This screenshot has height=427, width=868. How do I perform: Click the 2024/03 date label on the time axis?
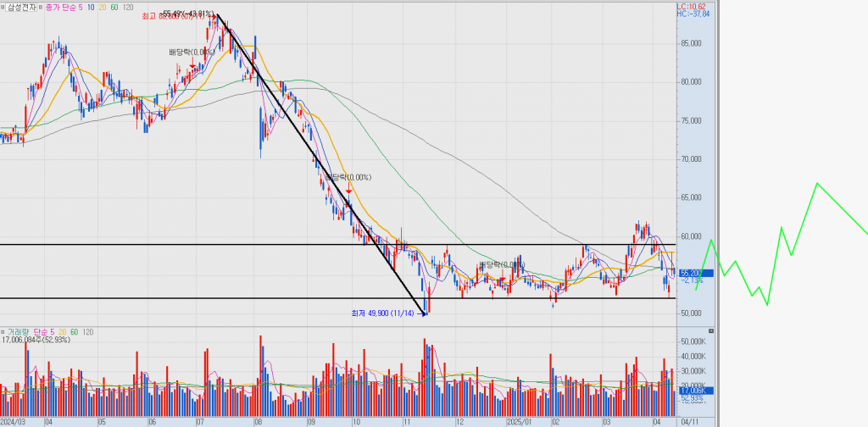coord(14,421)
